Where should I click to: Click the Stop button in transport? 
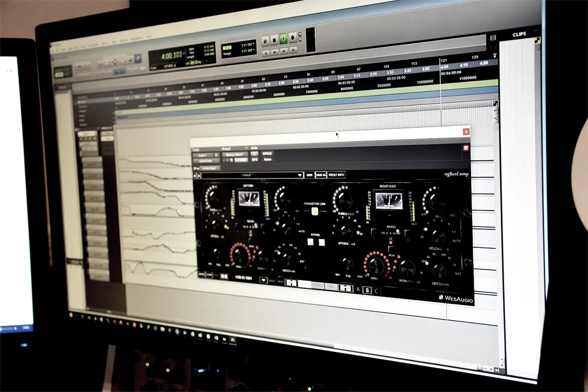[x=274, y=40]
